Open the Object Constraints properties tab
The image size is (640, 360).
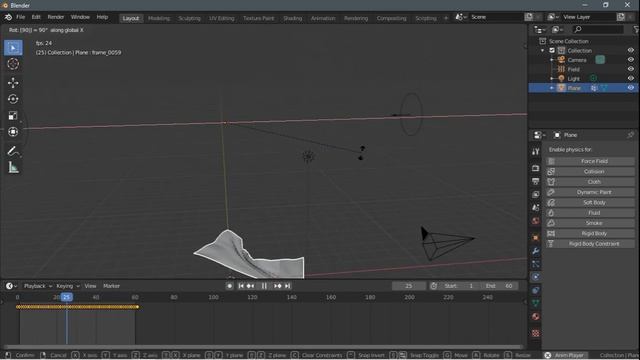pos(536,290)
